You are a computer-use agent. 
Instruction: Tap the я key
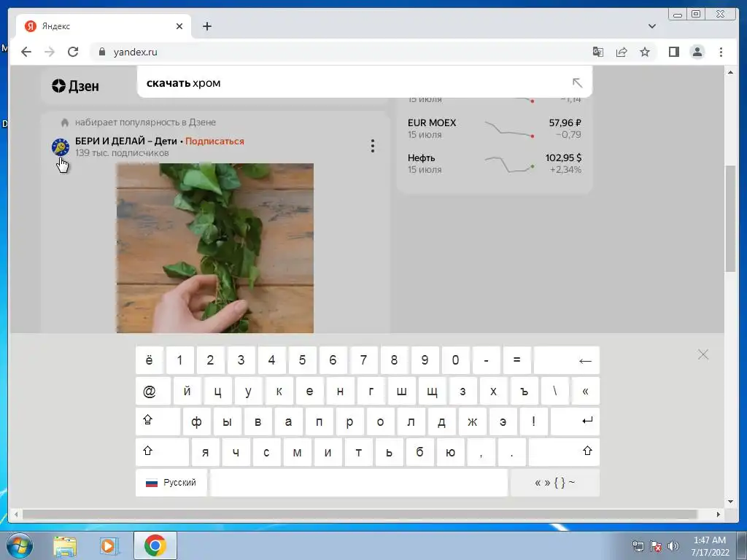tap(205, 452)
